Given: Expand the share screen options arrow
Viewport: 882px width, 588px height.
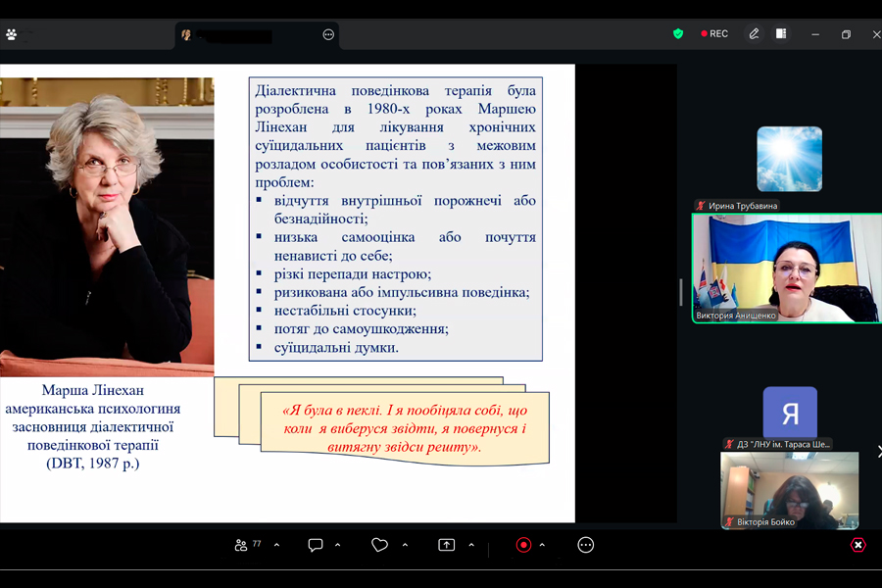Looking at the screenshot, I should pyautogui.click(x=471, y=545).
